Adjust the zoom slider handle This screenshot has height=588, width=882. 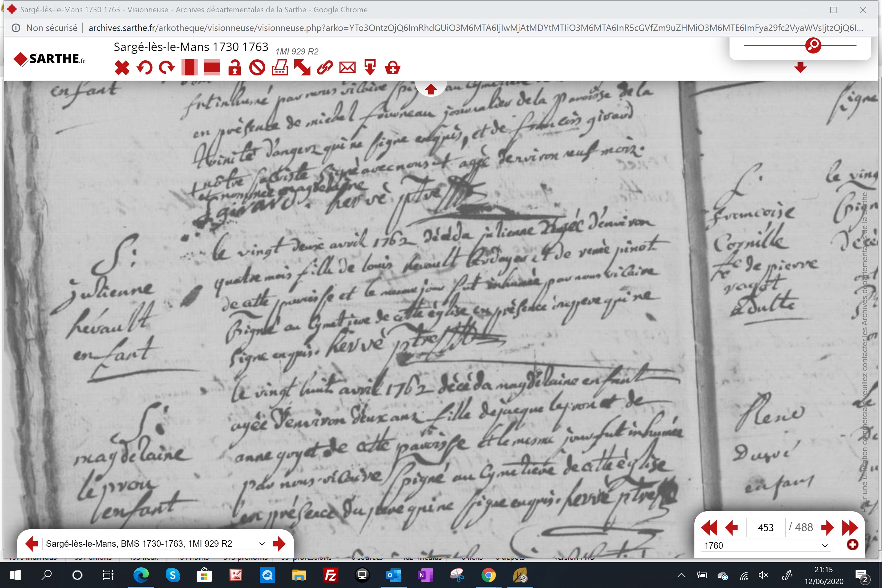click(x=813, y=45)
